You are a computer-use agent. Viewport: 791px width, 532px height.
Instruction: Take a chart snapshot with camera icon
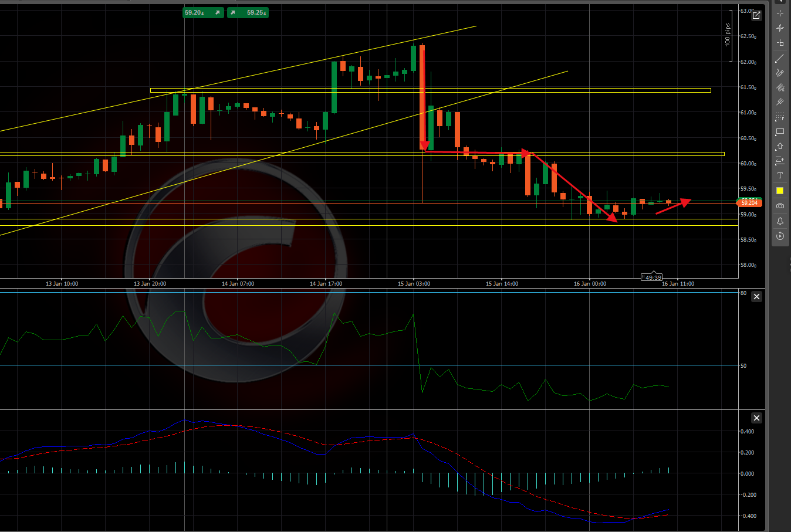(x=780, y=206)
